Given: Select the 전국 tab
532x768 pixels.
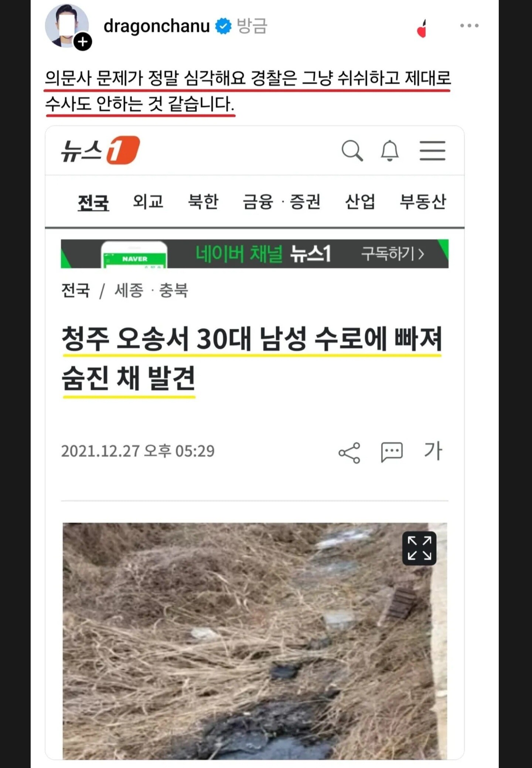Looking at the screenshot, I should pyautogui.click(x=93, y=202).
